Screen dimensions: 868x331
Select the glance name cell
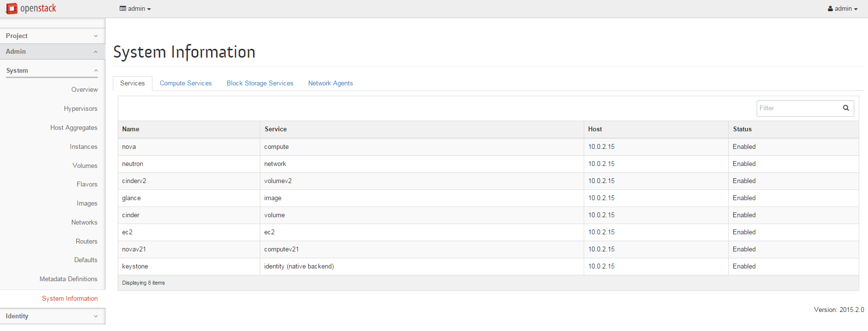[x=189, y=198]
